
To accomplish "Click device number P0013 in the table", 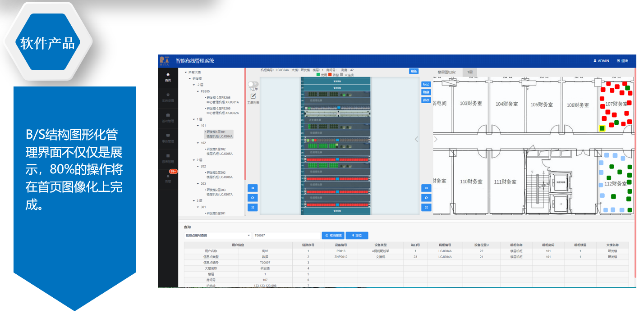I will click(341, 251).
